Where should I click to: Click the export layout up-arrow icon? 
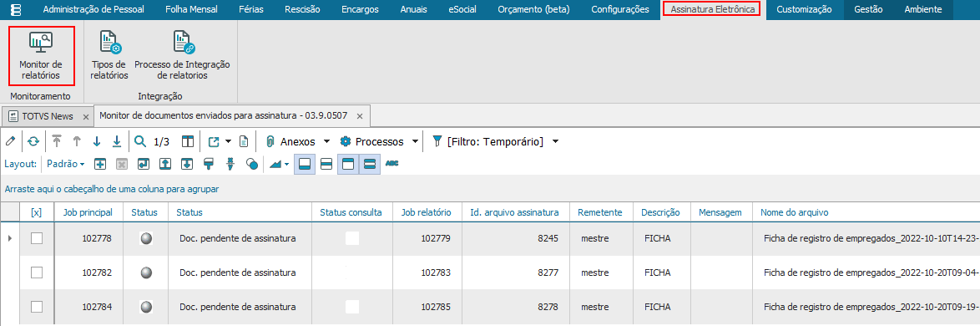coord(165,164)
